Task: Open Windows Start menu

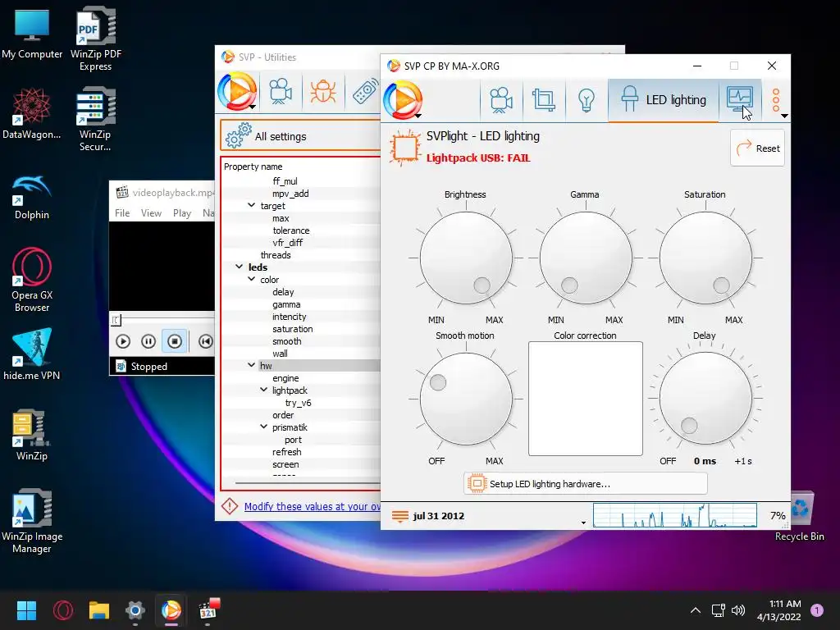Action: click(26, 610)
